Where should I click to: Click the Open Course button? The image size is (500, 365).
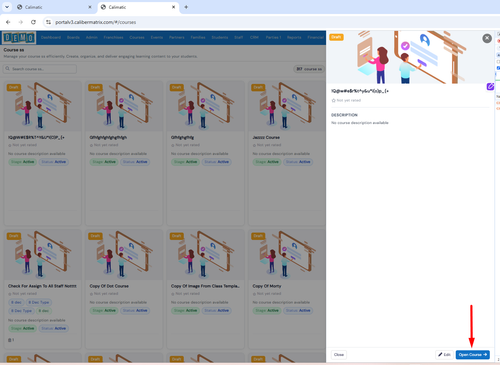(x=473, y=355)
